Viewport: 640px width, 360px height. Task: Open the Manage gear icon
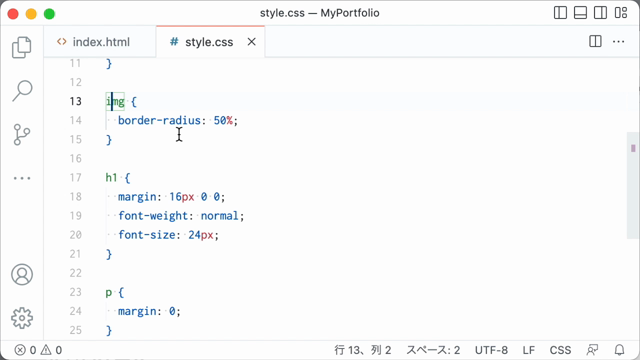[x=22, y=318]
